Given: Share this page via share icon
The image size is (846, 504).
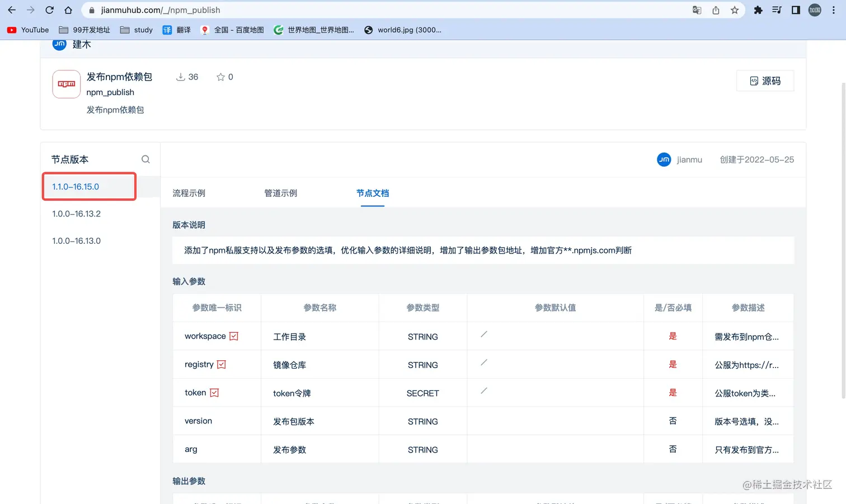Looking at the screenshot, I should pyautogui.click(x=716, y=10).
